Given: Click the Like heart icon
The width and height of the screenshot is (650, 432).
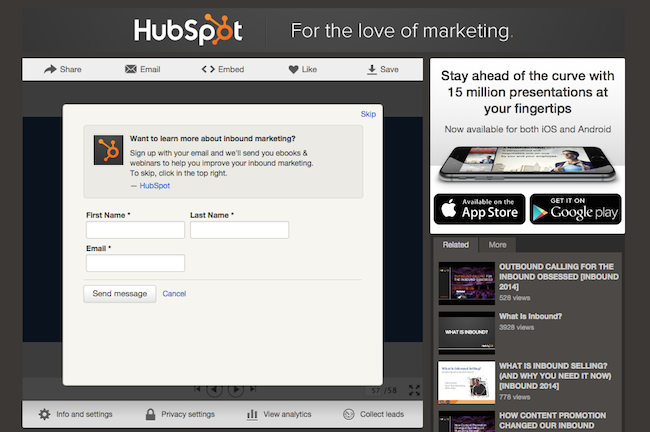Looking at the screenshot, I should 293,70.
